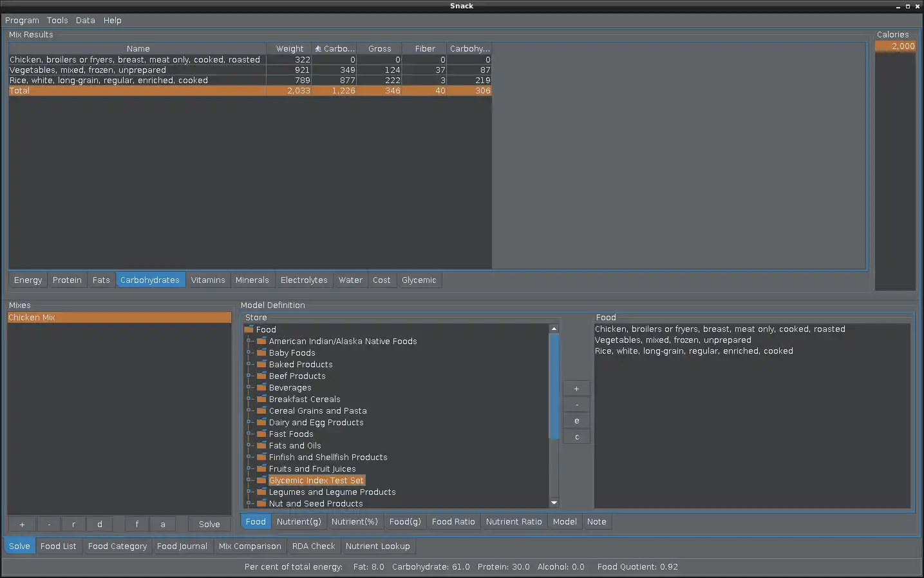Expand the Fruits and Fruit Juices node

click(x=249, y=468)
